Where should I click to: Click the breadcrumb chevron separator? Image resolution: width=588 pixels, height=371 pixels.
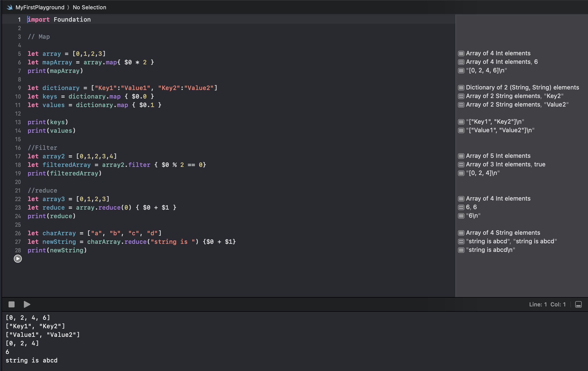coord(68,7)
